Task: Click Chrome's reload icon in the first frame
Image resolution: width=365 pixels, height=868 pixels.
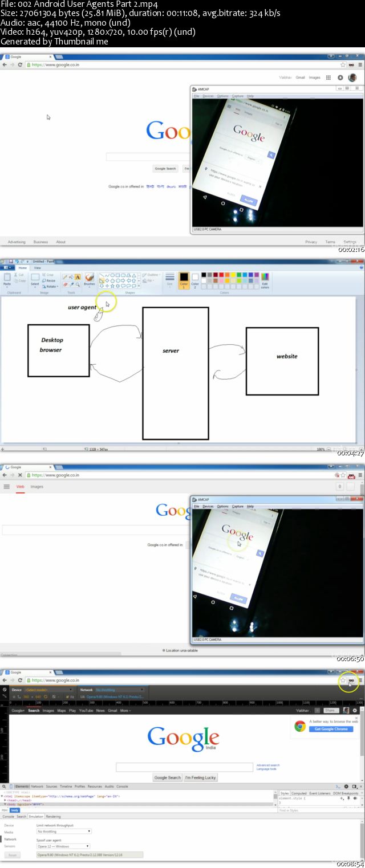Action: point(20,65)
